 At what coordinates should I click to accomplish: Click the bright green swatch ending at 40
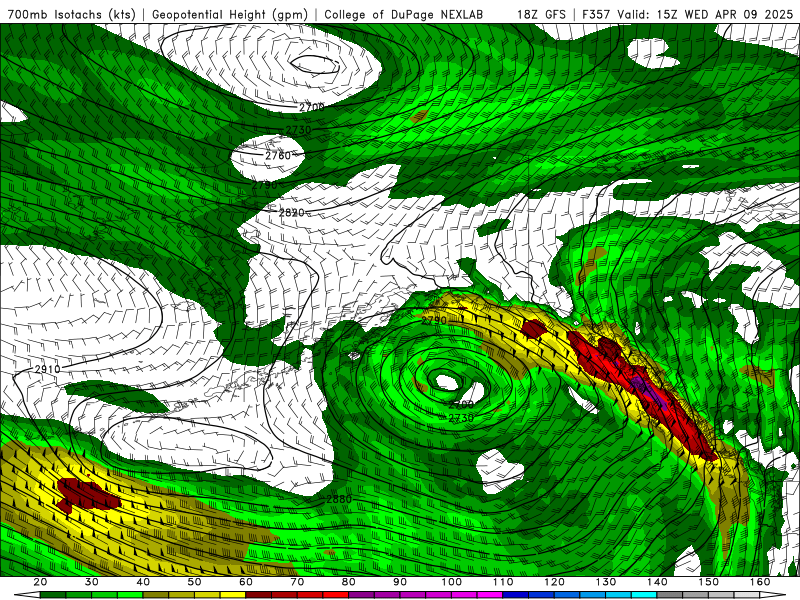pyautogui.click(x=130, y=595)
